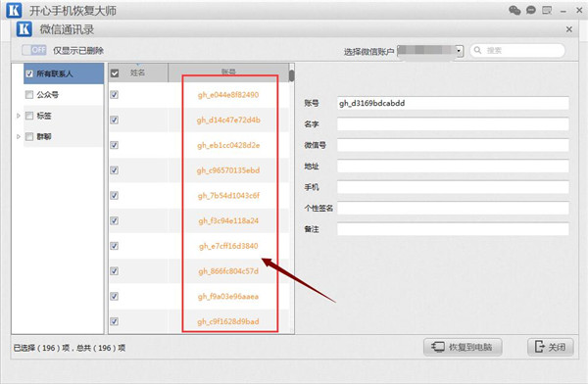Uncheck row gh_f3c94e118a24 checkbox
Screen dimensions: 588x384
(115, 220)
